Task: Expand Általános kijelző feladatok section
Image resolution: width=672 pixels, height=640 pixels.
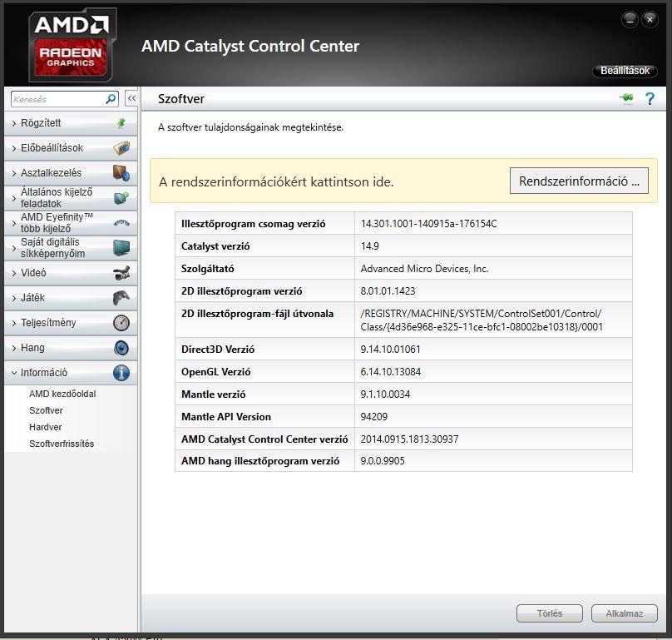Action: [71, 198]
